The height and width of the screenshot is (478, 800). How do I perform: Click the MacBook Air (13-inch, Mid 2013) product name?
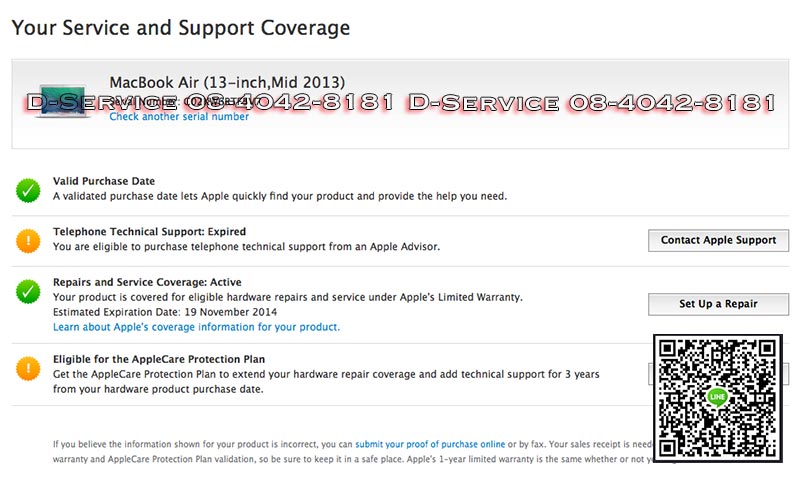point(227,81)
